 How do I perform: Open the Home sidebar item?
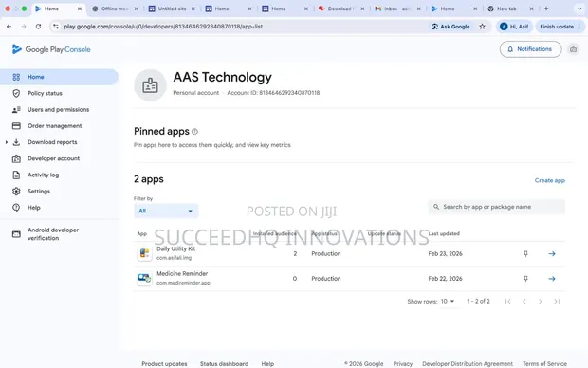(x=59, y=77)
